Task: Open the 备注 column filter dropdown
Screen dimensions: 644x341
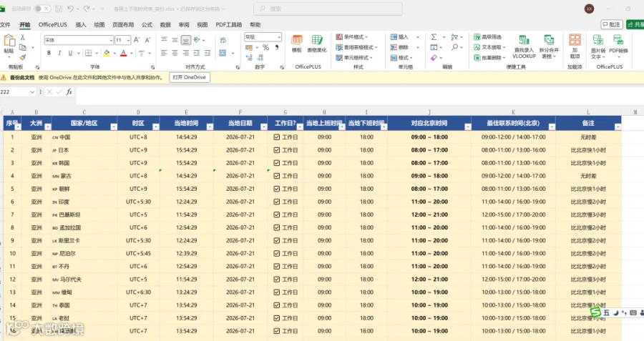Action: click(618, 127)
